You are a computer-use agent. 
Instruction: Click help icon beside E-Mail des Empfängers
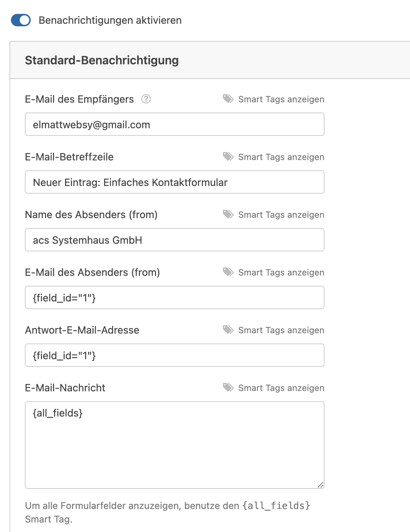pos(146,99)
